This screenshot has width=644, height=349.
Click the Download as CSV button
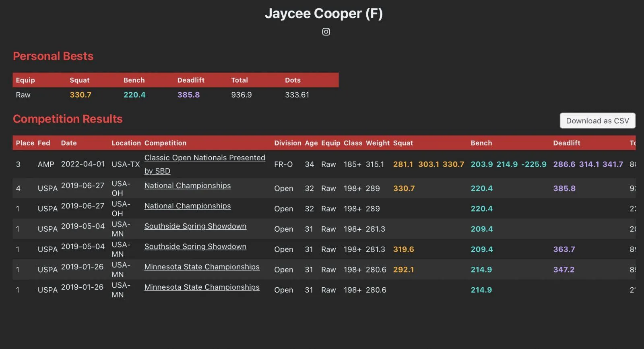coord(597,121)
